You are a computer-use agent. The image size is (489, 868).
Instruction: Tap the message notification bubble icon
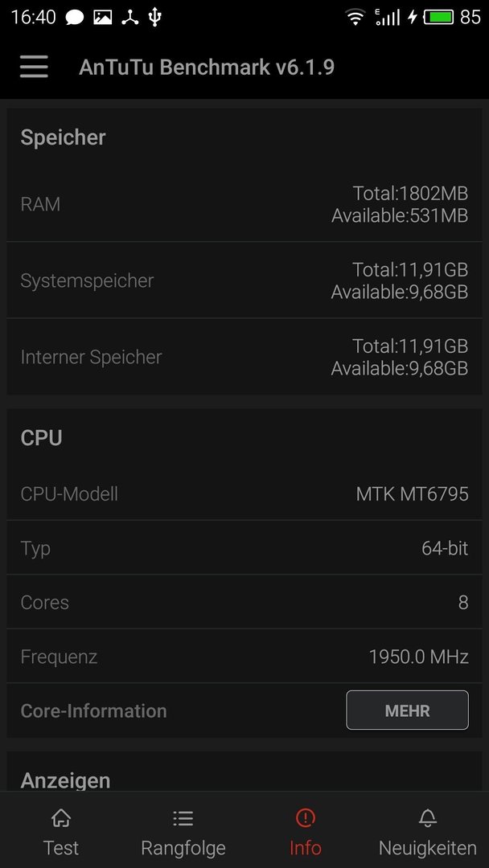[74, 18]
